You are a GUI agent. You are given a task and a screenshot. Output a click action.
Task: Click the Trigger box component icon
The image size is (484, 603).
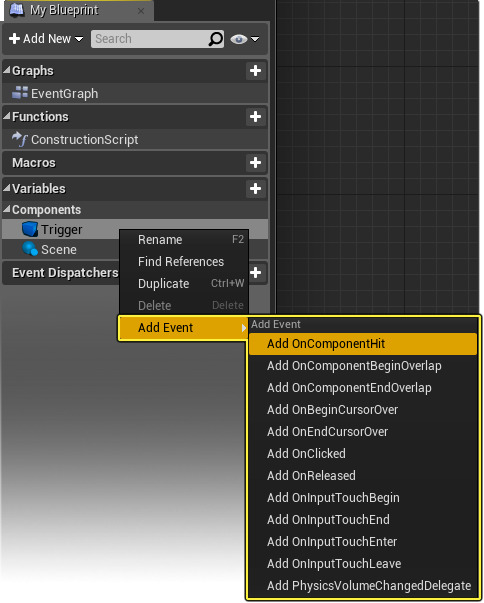(30, 229)
